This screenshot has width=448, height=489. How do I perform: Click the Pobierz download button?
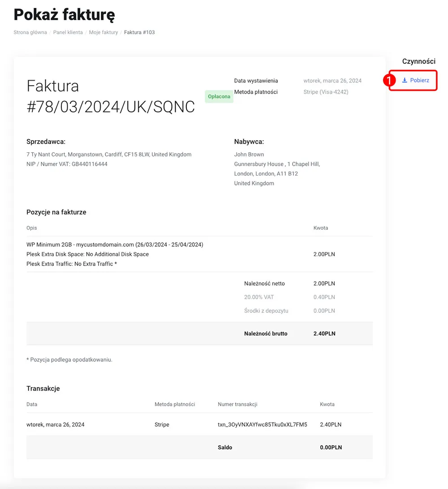point(416,80)
